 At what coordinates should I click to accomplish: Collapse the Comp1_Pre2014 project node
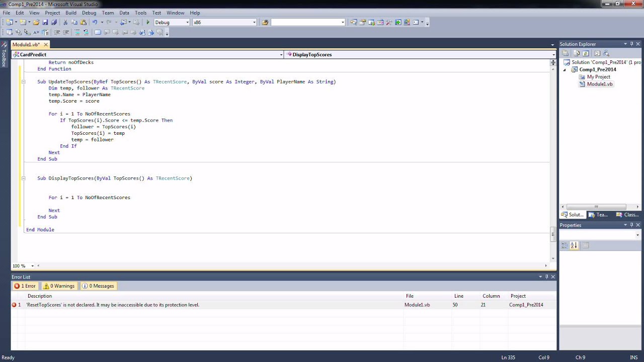565,69
